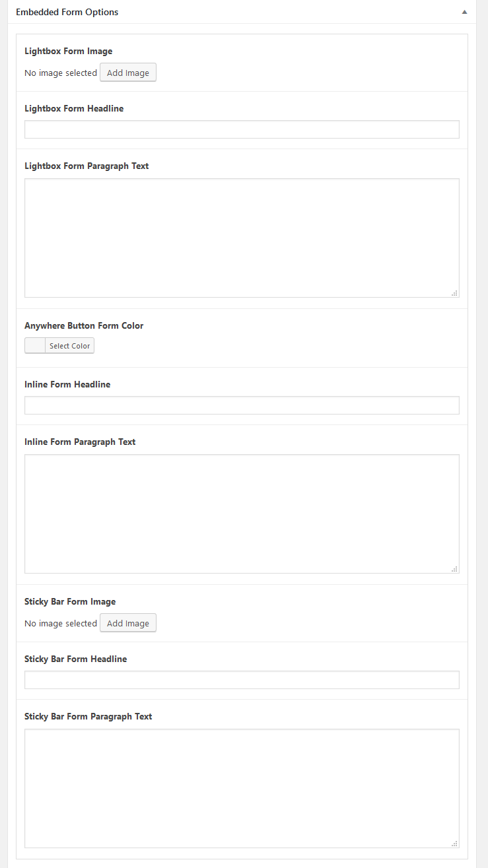Click Add Image under Lightbox Form Image

(127, 72)
